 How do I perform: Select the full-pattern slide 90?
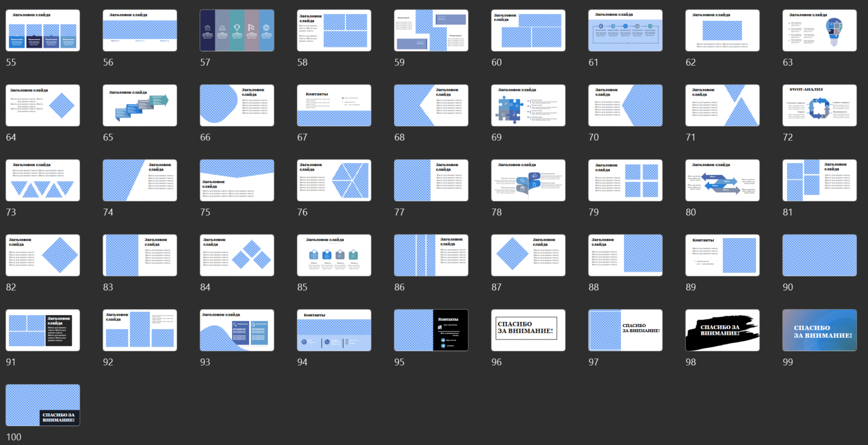pyautogui.click(x=819, y=255)
